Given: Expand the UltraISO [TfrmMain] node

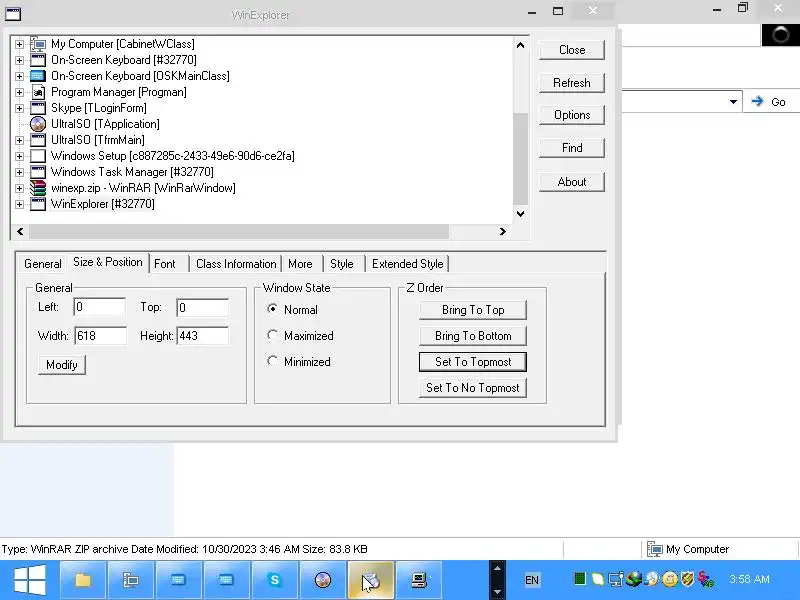Looking at the screenshot, I should [19, 140].
